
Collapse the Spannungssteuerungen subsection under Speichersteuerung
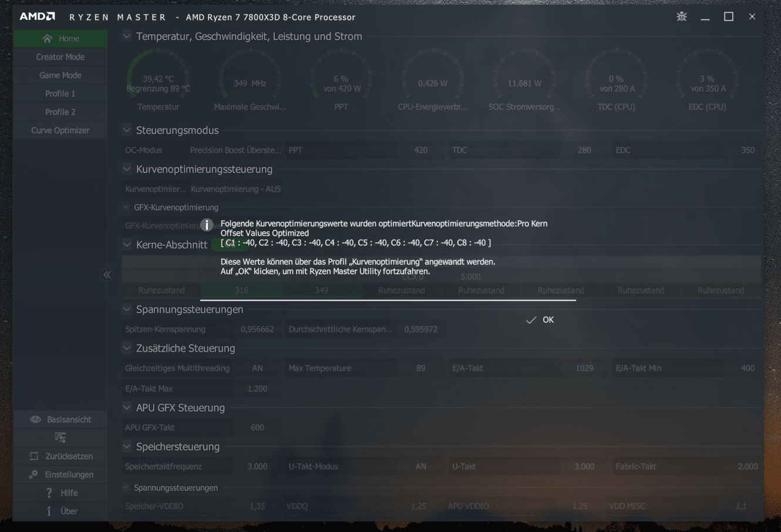pyautogui.click(x=126, y=487)
